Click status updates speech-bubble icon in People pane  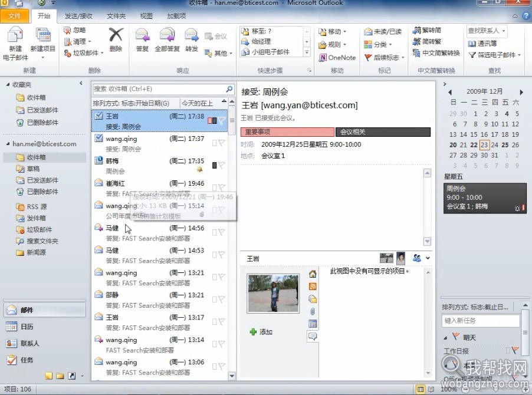point(313,336)
